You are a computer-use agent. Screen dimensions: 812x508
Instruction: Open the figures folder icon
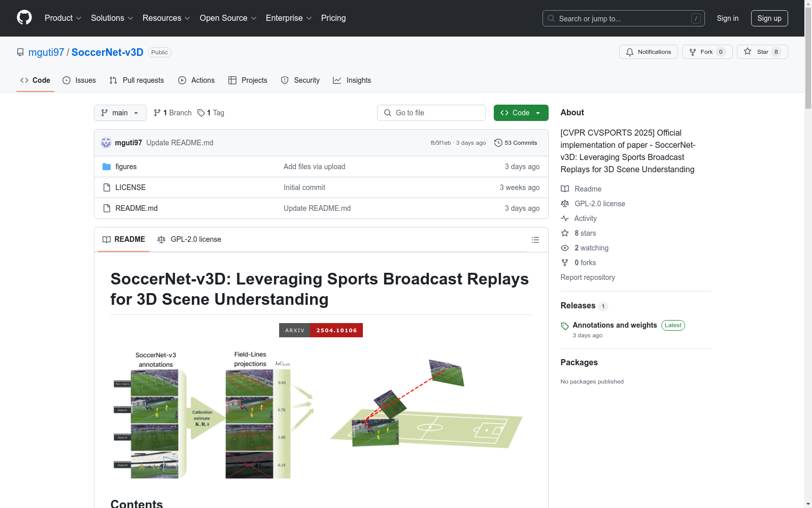(x=107, y=166)
